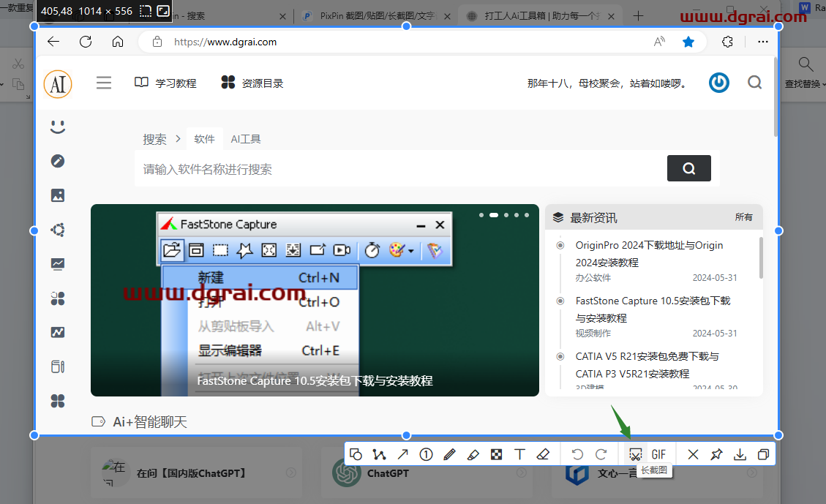Cancel the screenshot with the X icon
Image resolution: width=826 pixels, height=504 pixels.
694,454
